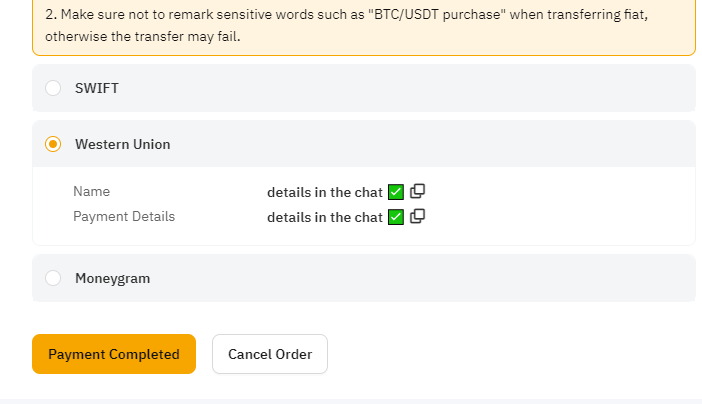This screenshot has width=702, height=404.
Task: Expand the Moneygram payment method label
Action: [112, 279]
